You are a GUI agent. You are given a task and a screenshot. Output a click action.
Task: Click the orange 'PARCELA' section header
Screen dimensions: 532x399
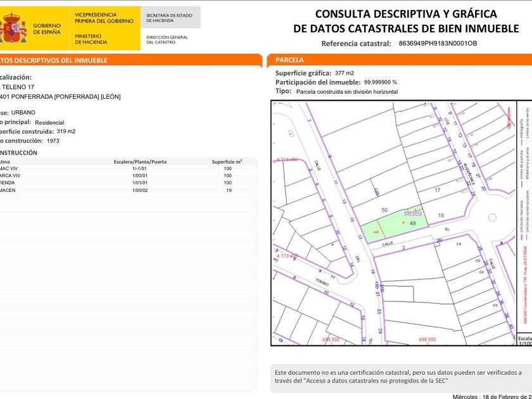tap(289, 60)
